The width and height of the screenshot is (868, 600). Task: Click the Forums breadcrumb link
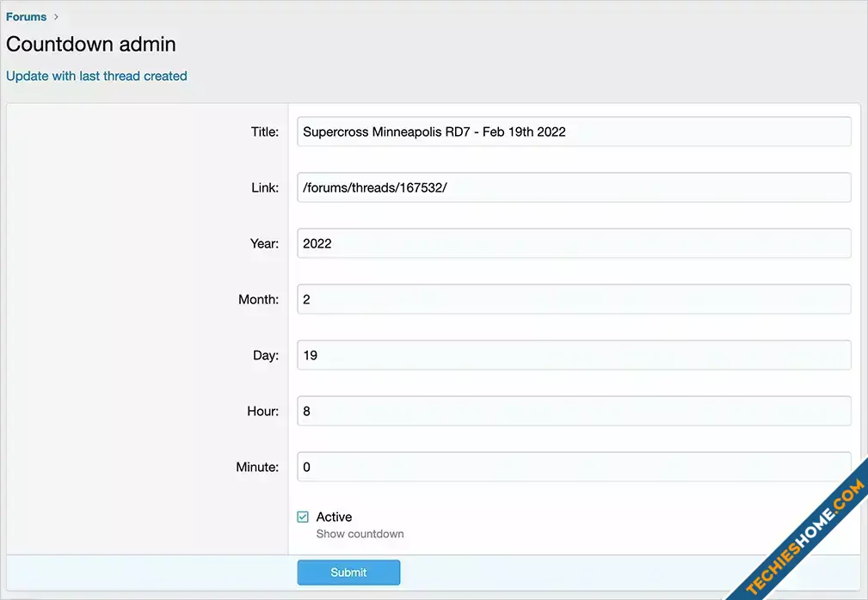click(26, 16)
